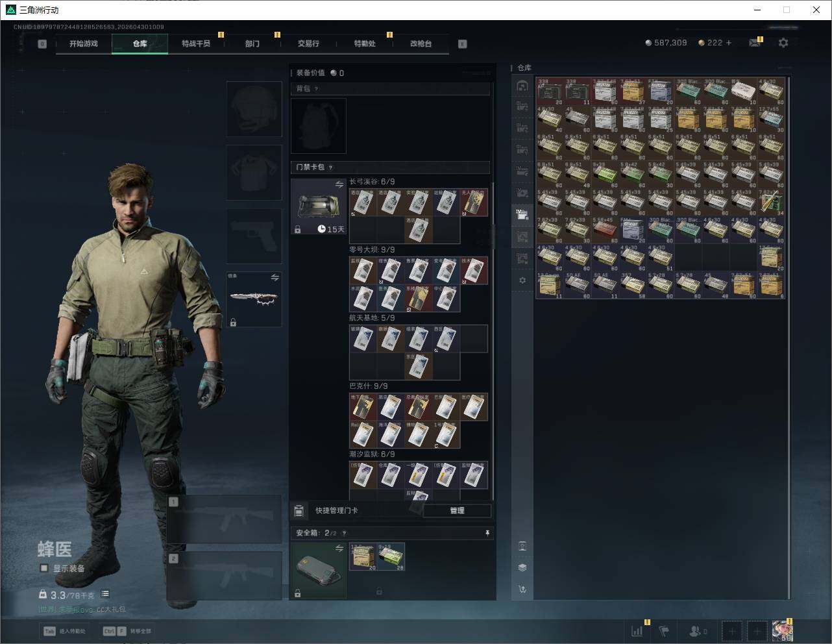Open the 部门 tab
This screenshot has height=644, width=832.
252,43
